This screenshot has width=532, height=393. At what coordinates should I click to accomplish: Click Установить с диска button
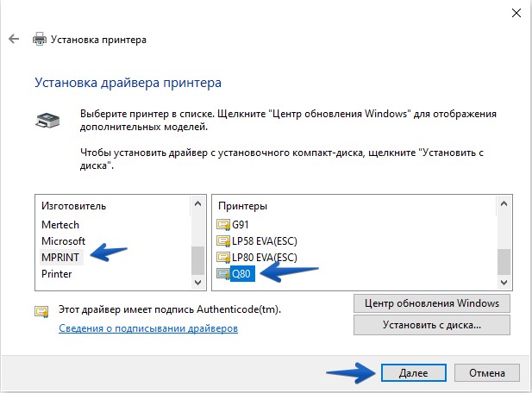[431, 325]
